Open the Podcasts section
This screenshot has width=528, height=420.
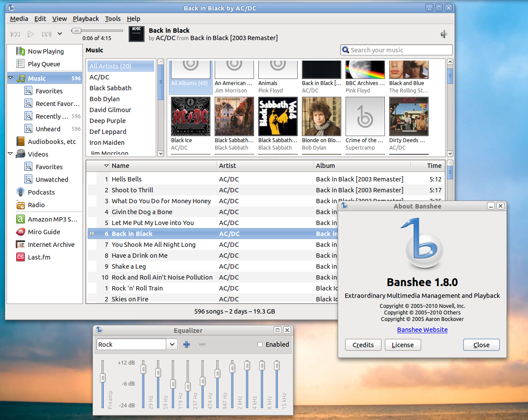41,192
